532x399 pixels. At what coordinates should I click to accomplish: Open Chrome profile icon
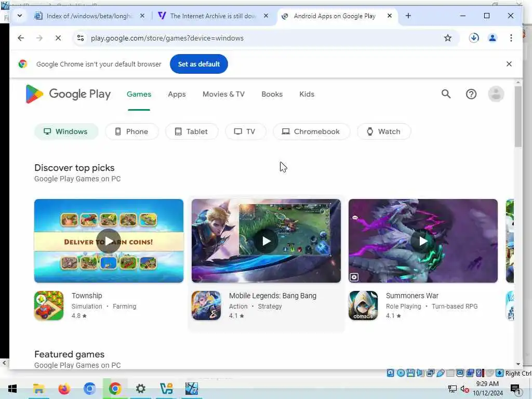tap(493, 38)
